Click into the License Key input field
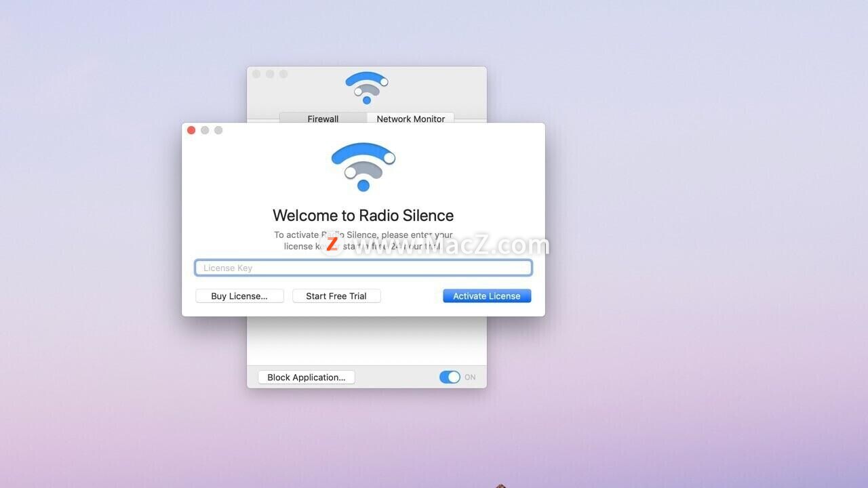This screenshot has height=488, width=868. click(363, 268)
